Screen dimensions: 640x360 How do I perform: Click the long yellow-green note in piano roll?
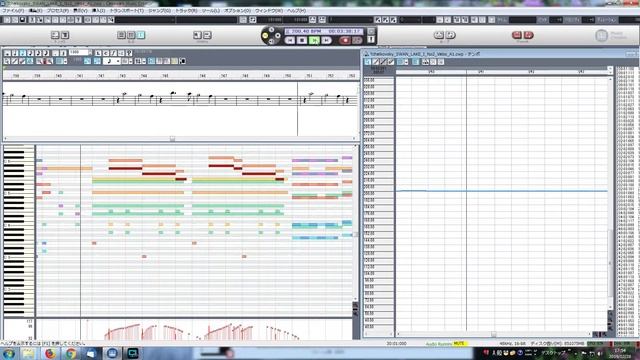pyautogui.click(x=138, y=180)
